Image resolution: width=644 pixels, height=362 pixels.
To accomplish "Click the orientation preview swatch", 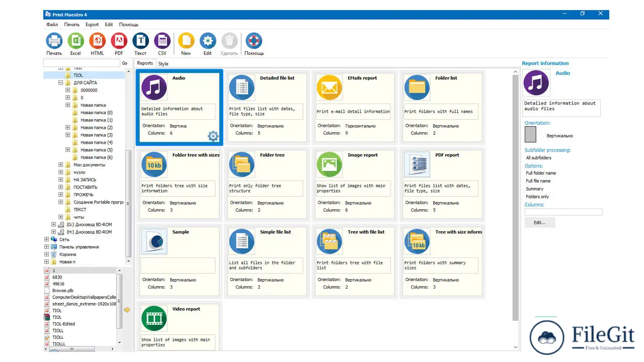I will click(530, 134).
